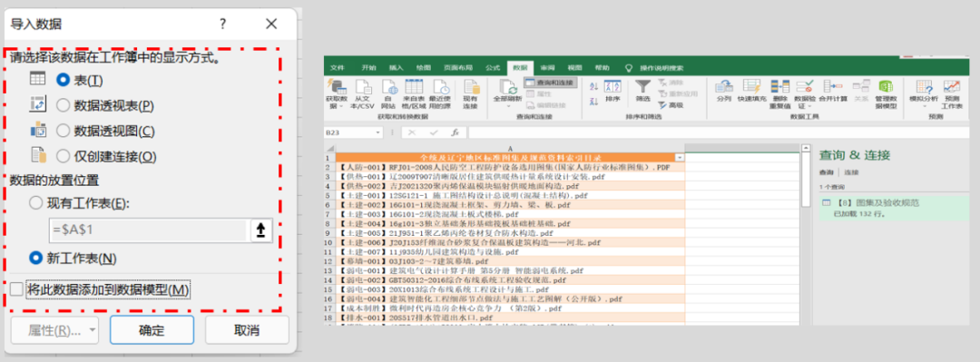This screenshot has width=980, height=362.
Task: Switch to the Insert (插入) tab
Action: (396, 67)
